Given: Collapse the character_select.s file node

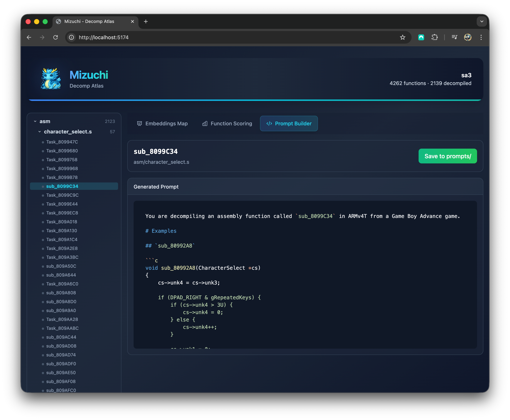Looking at the screenshot, I should [39, 132].
